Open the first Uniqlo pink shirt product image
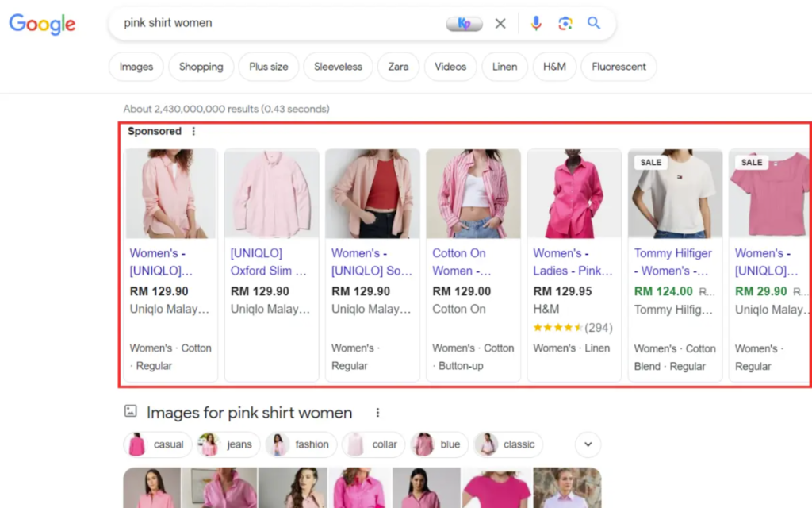812x508 pixels. [x=171, y=194]
